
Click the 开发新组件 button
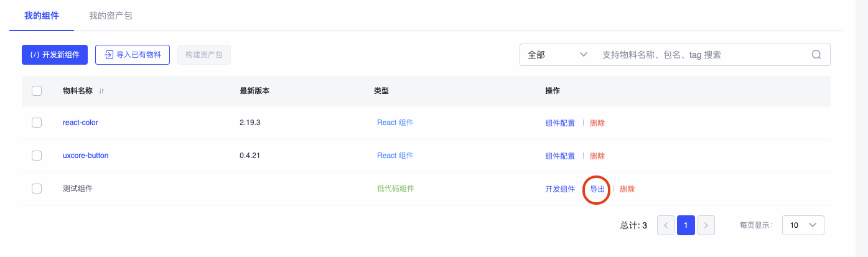[55, 55]
